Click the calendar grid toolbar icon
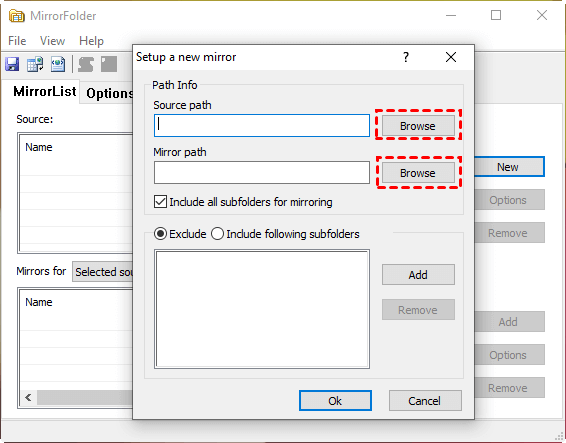 click(35, 64)
